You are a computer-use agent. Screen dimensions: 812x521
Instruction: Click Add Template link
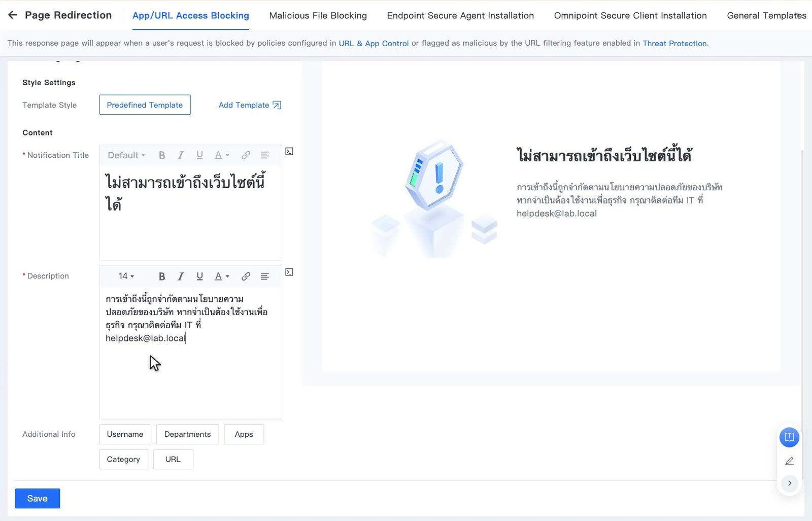250,105
